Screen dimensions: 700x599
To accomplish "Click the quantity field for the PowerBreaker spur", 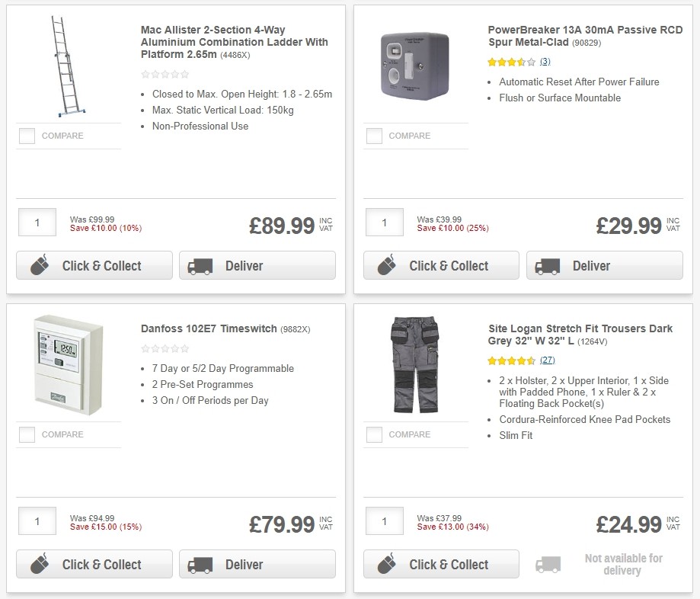I will (x=384, y=223).
